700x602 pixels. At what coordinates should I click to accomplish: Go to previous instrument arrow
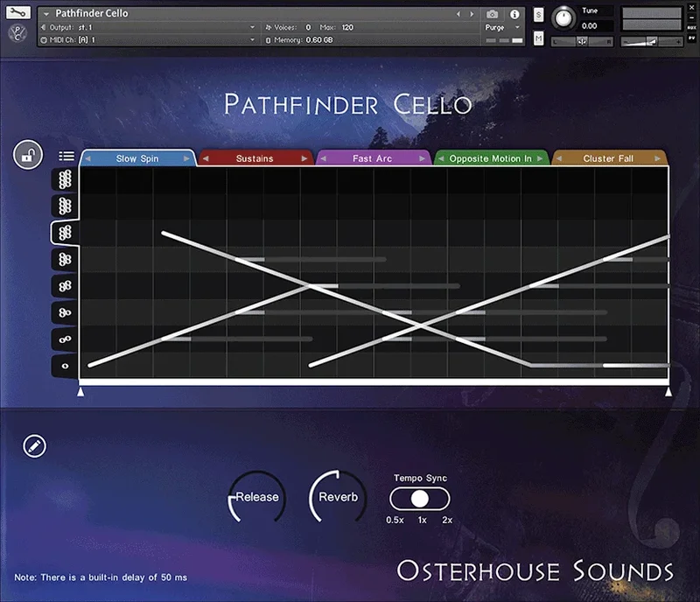[458, 14]
